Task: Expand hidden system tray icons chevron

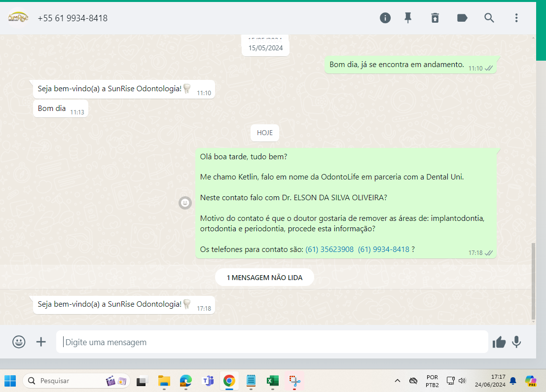Action: [x=398, y=381]
